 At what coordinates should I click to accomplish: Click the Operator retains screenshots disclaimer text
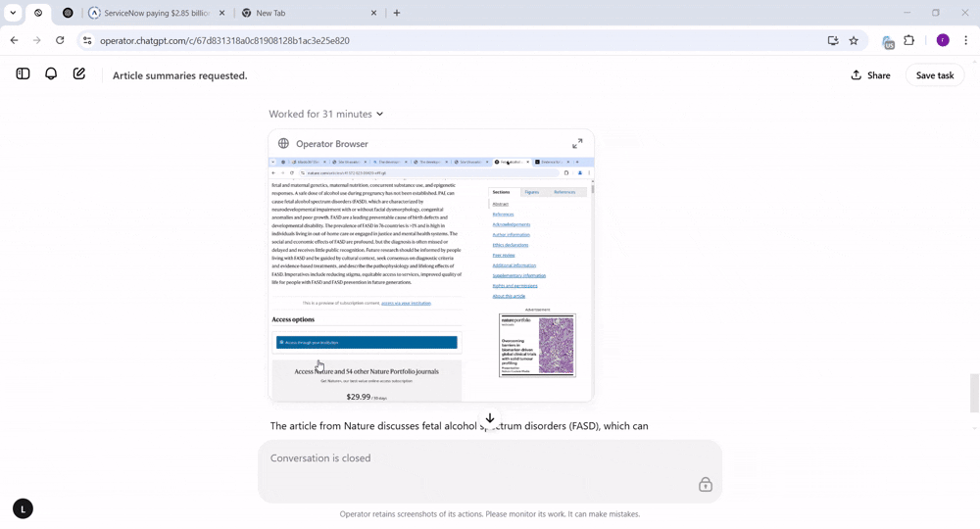[x=490, y=514]
